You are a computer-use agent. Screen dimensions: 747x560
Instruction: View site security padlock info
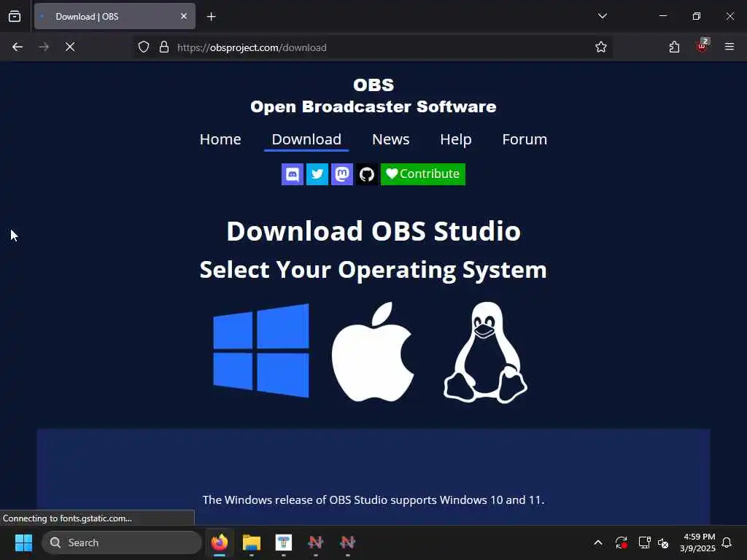(x=164, y=47)
